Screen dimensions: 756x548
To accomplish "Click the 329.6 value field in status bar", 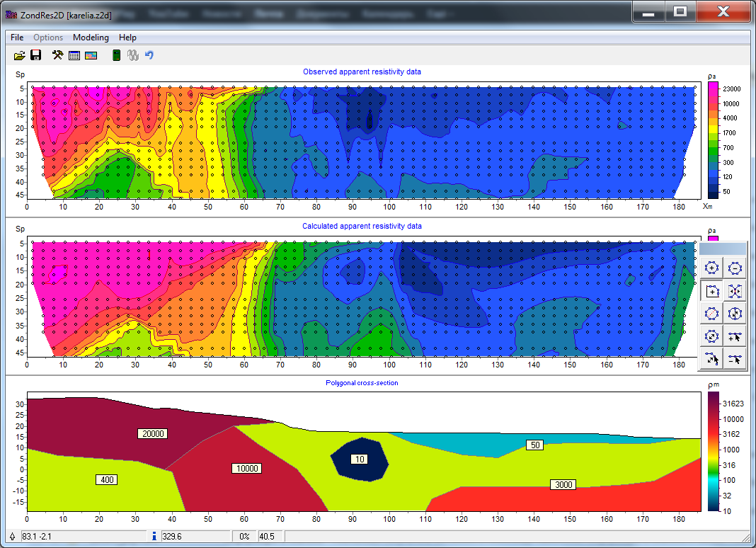I will [195, 537].
